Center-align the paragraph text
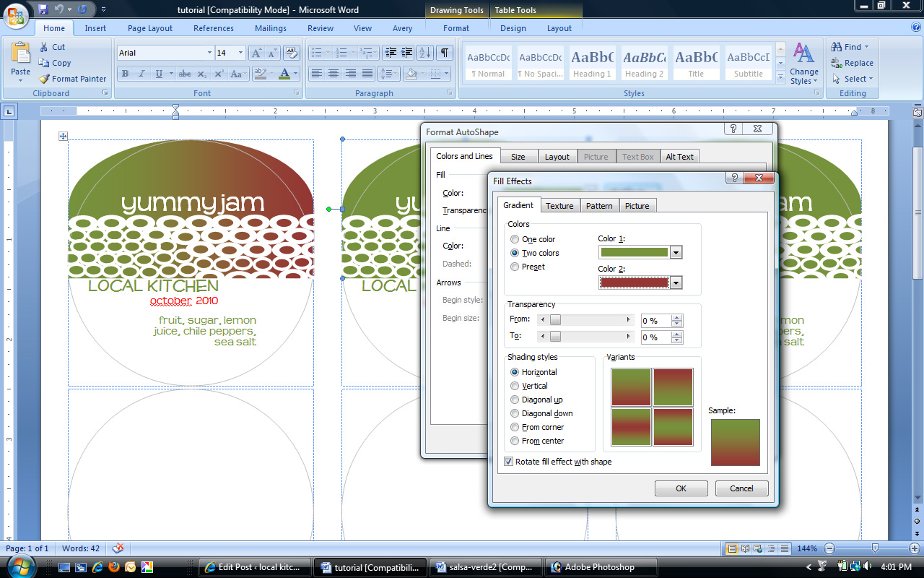The image size is (924, 578). (x=334, y=74)
